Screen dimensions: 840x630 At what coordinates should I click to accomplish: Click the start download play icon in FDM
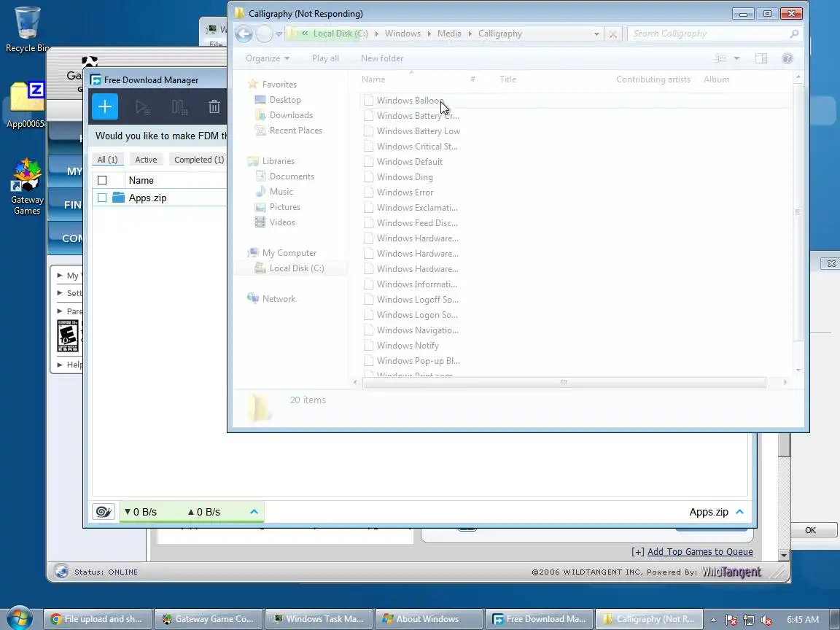pyautogui.click(x=142, y=107)
